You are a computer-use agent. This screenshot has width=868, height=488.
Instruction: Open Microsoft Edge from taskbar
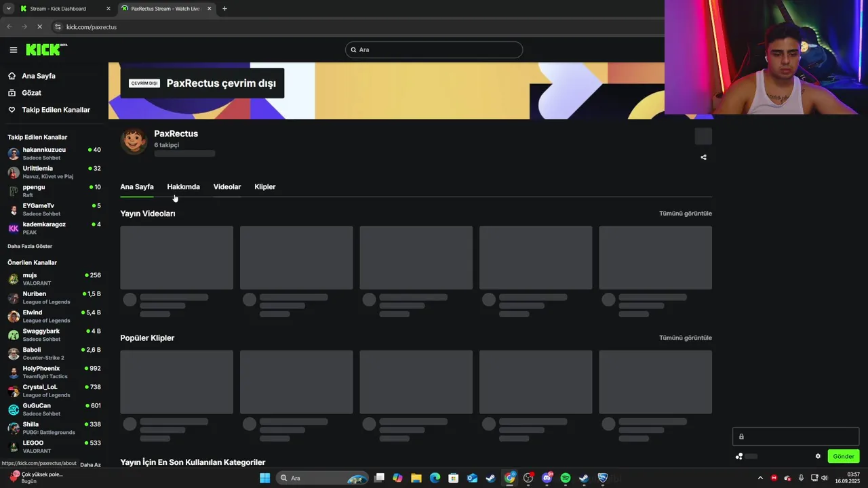coord(435,478)
